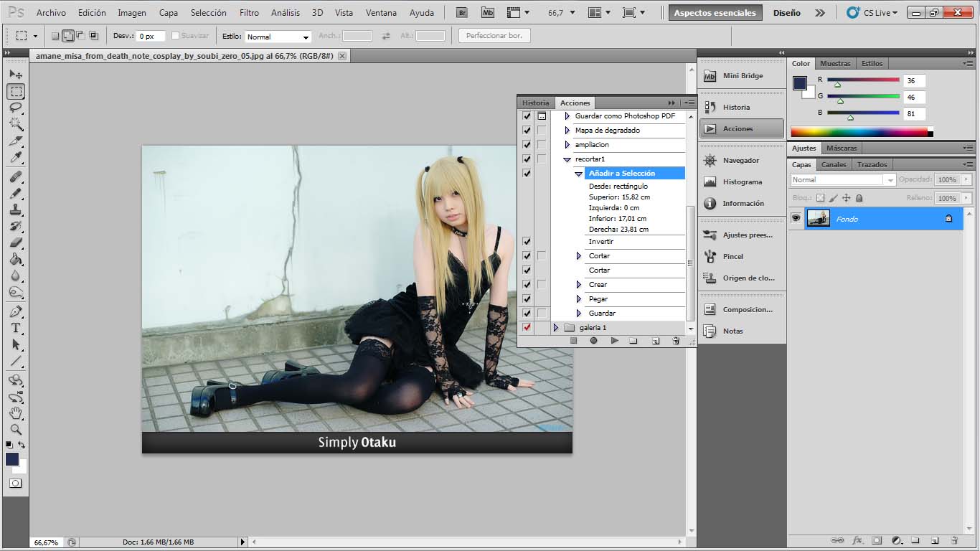Launch Bridge from top bar Br icon
The width and height of the screenshot is (980, 551).
463,13
